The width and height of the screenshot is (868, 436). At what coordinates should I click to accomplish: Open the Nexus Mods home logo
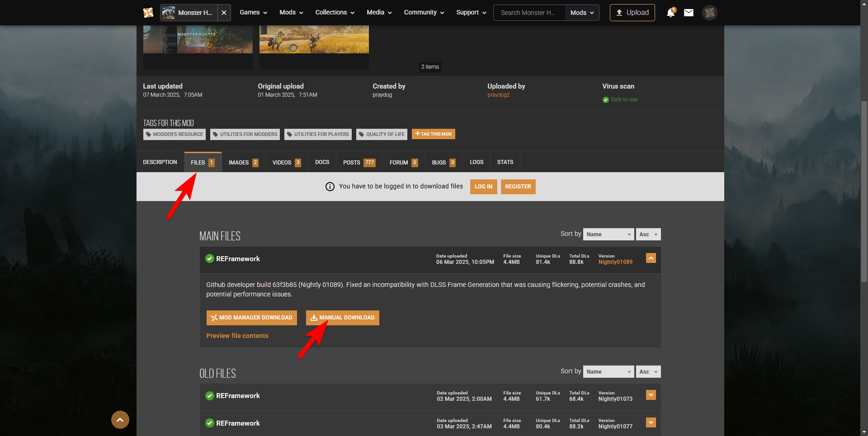(x=148, y=13)
